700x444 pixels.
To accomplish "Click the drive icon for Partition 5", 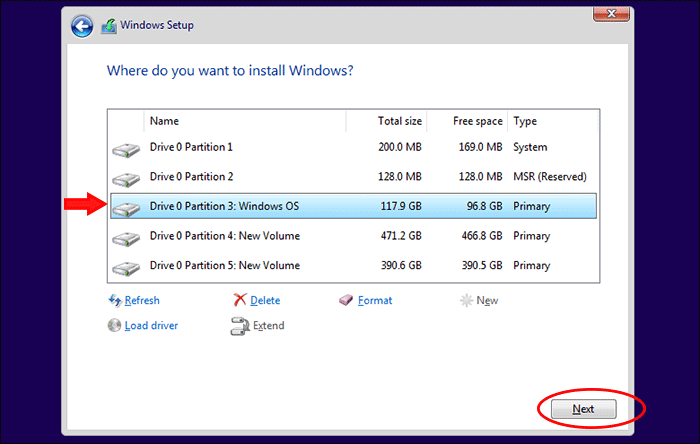I will coord(127,267).
